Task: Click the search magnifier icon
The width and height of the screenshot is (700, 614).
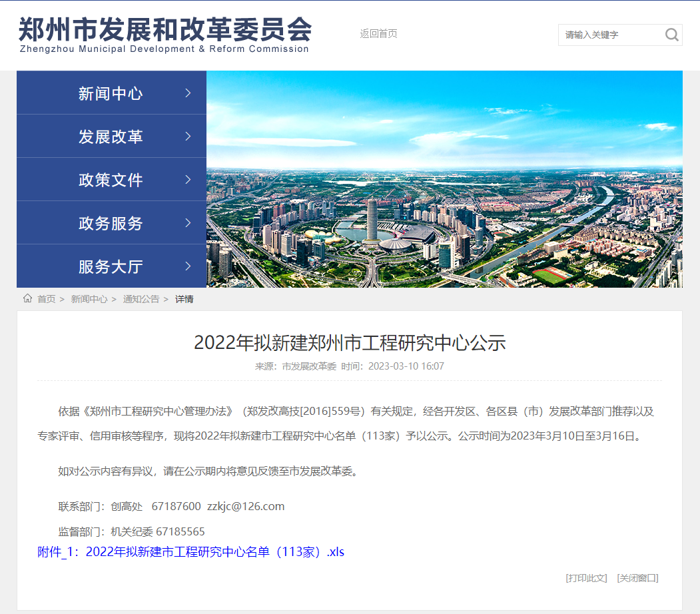Action: (671, 35)
